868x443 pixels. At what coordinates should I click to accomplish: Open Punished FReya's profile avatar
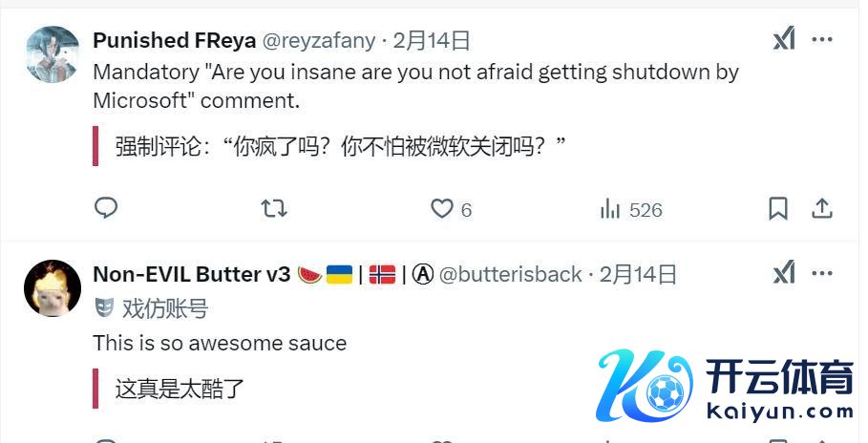pyautogui.click(x=53, y=54)
